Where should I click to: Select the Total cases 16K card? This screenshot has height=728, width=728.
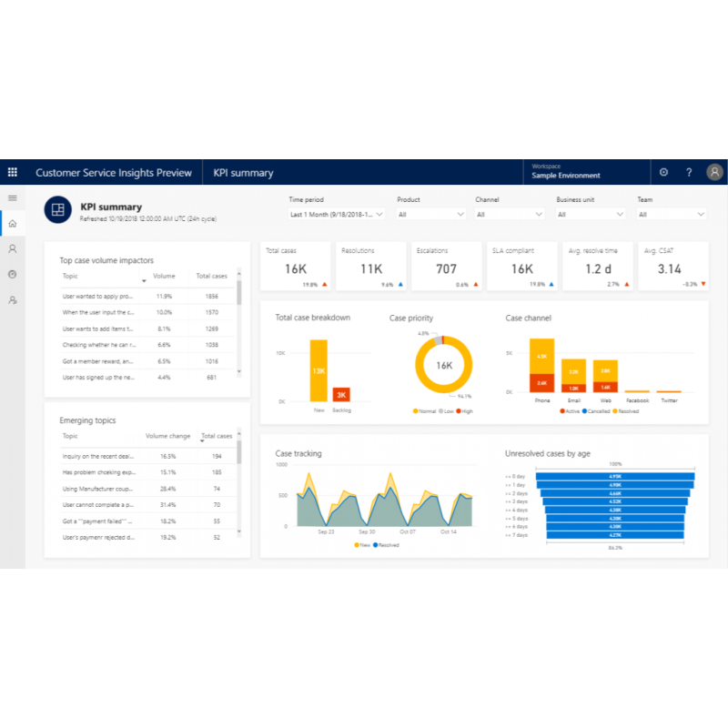click(295, 266)
